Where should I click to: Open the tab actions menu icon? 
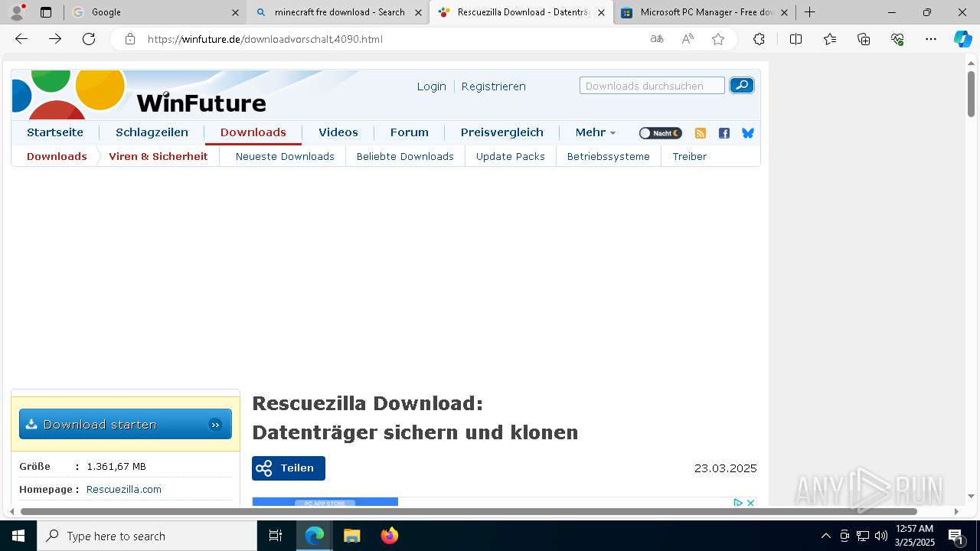coord(46,12)
